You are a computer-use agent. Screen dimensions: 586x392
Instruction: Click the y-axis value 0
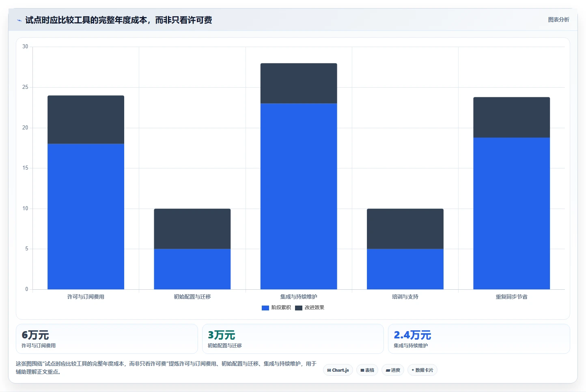point(27,289)
